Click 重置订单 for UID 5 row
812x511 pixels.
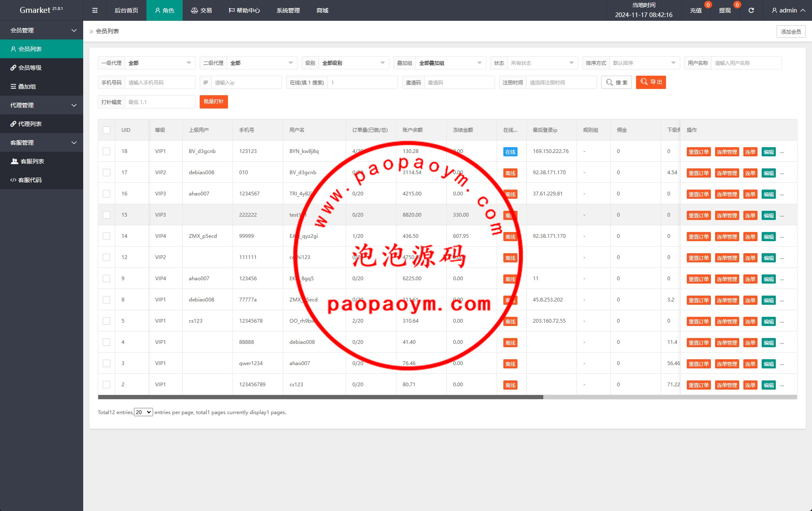(x=698, y=321)
